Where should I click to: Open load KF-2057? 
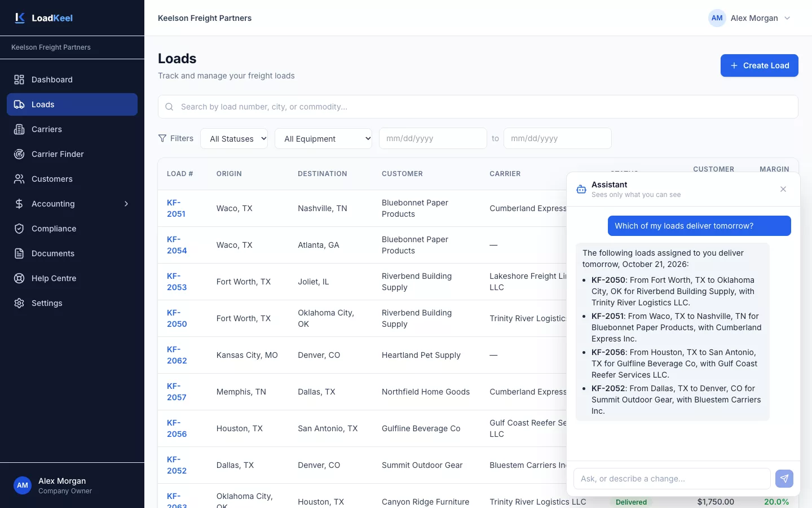tap(176, 392)
